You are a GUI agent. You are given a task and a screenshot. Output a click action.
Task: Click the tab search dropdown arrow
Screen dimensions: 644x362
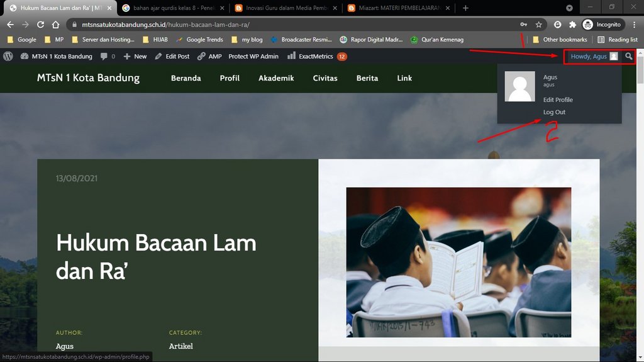pos(569,8)
